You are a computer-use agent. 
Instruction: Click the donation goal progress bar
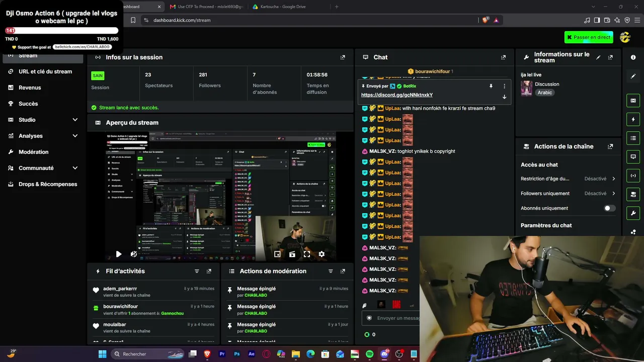(x=62, y=31)
